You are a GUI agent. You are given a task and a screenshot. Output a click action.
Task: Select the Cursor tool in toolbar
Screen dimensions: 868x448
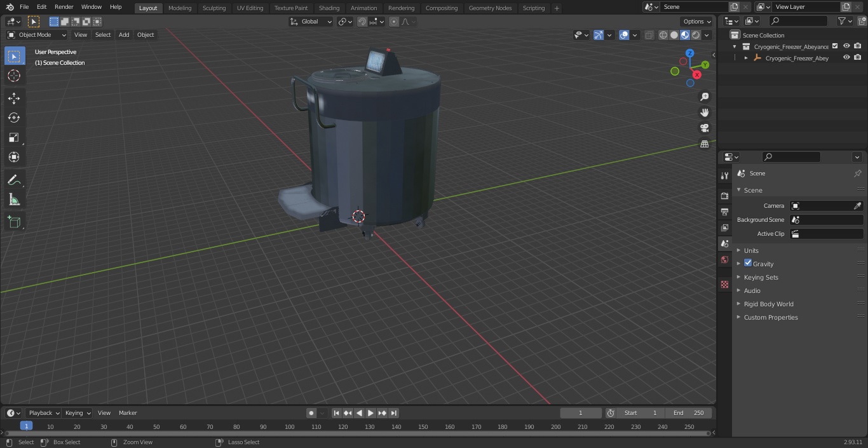click(14, 76)
